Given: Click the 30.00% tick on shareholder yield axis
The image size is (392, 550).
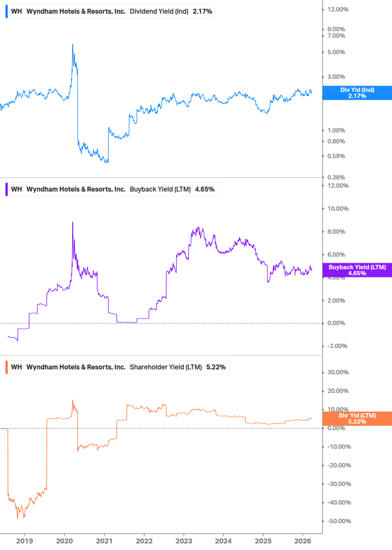Looking at the screenshot, I should 338,373.
